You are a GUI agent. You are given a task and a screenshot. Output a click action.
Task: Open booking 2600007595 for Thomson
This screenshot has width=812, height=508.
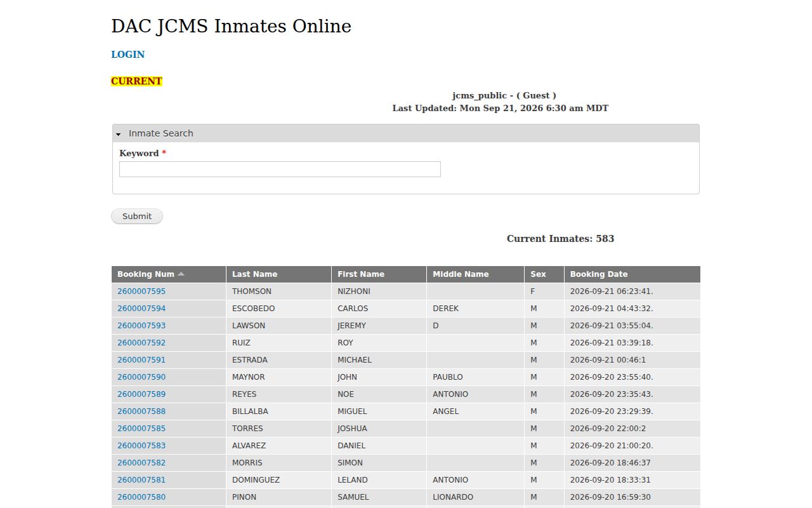pyautogui.click(x=141, y=291)
